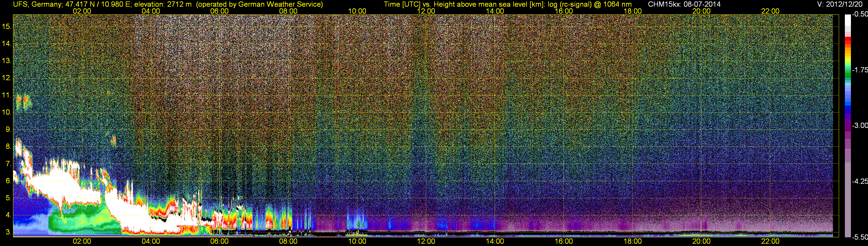This screenshot has height=246, width=868.
Task: Pick the 6. km height axis label
Action: coord(8,181)
